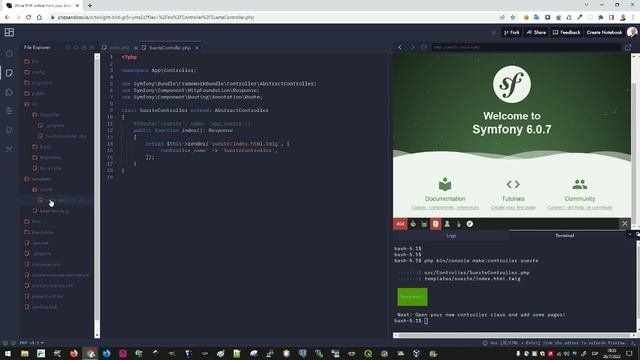Click the Fork button
Viewport: 640px width, 360px height.
(x=511, y=32)
